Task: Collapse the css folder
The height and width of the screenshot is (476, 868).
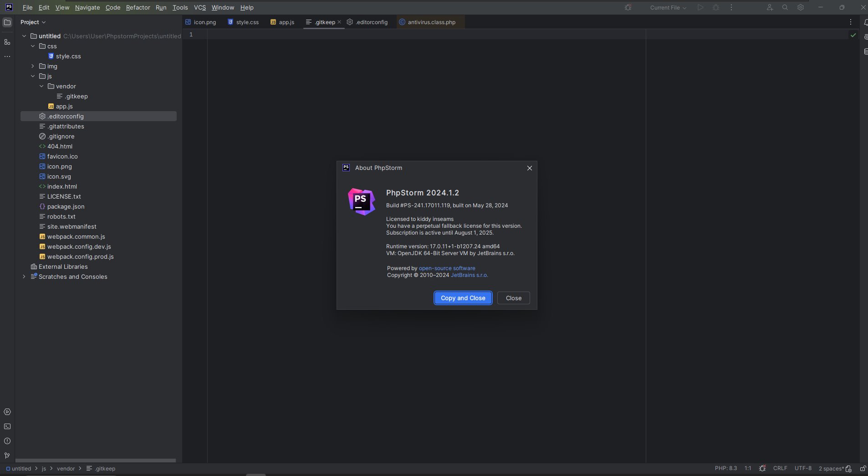Action: point(33,46)
